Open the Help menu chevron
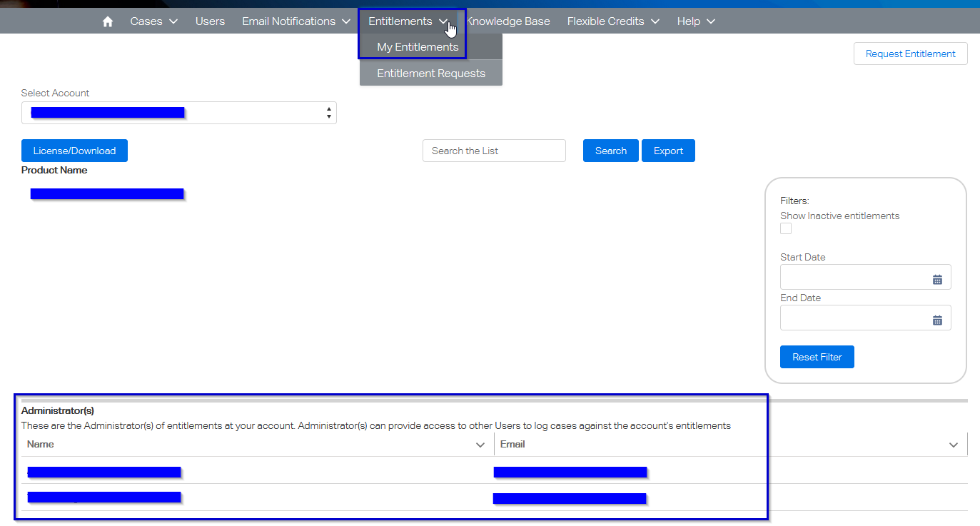980x526 pixels. [710, 21]
